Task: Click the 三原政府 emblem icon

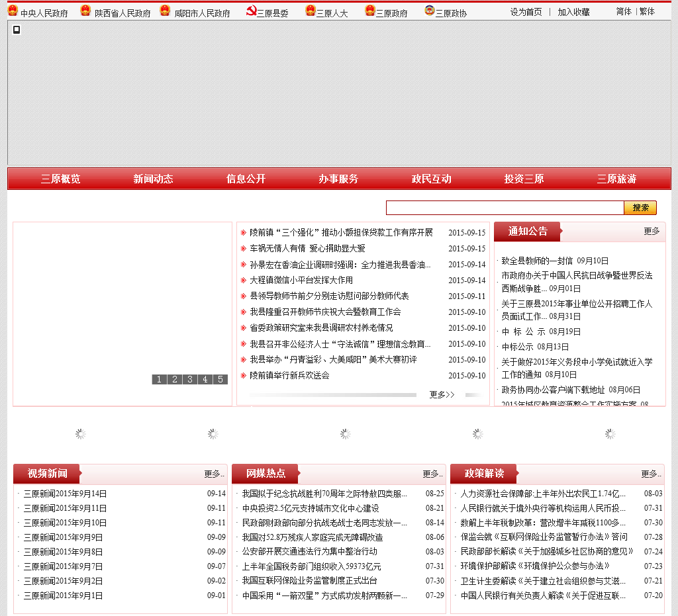Action: (370, 11)
